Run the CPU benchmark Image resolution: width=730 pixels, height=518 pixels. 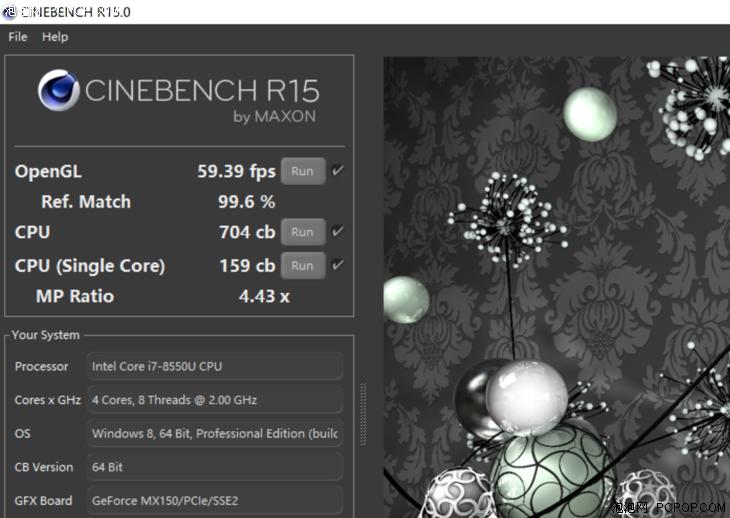[x=302, y=232]
